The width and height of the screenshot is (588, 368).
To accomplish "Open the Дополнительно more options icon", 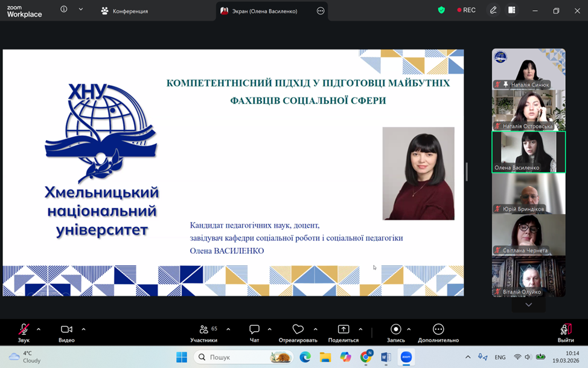I will 438,330.
